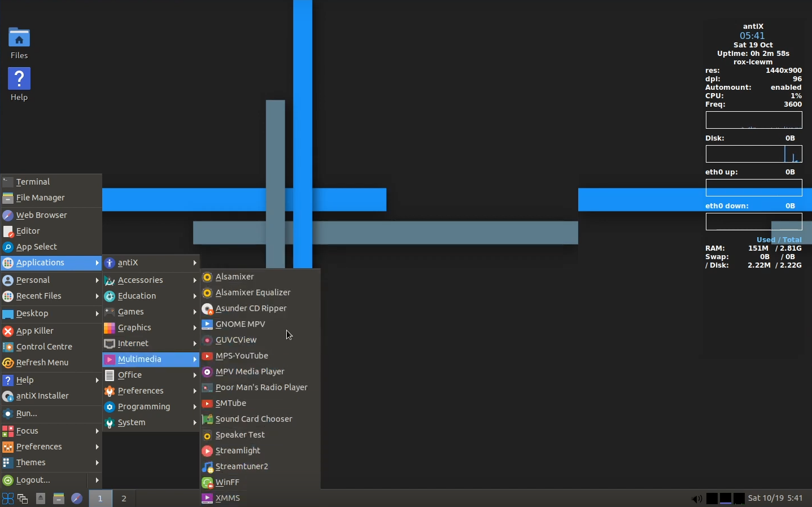Click the eject/show desktop taskbar icon
Viewport: 812px width, 507px height.
click(x=41, y=499)
